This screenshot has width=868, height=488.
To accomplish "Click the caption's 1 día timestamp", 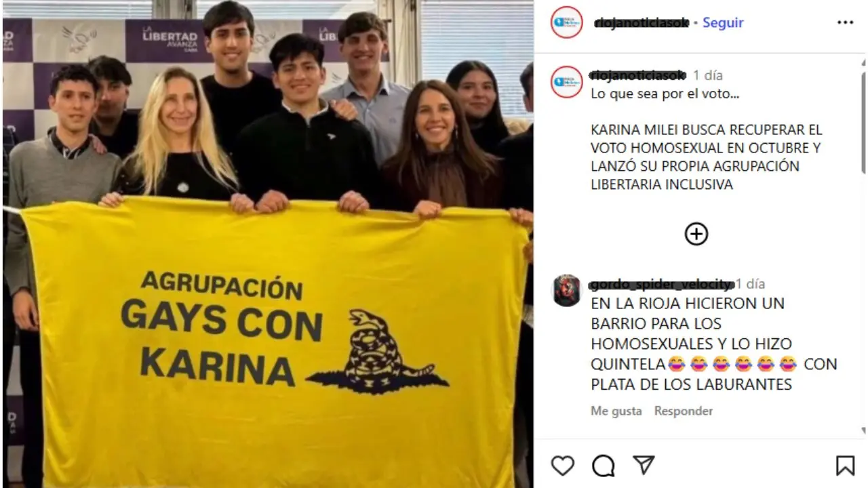I will (x=708, y=75).
